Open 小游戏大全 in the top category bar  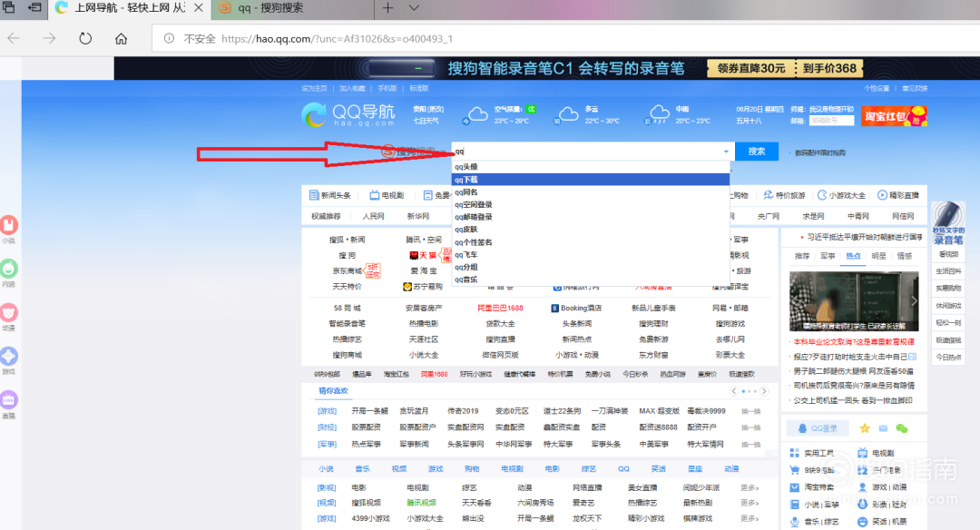841,195
